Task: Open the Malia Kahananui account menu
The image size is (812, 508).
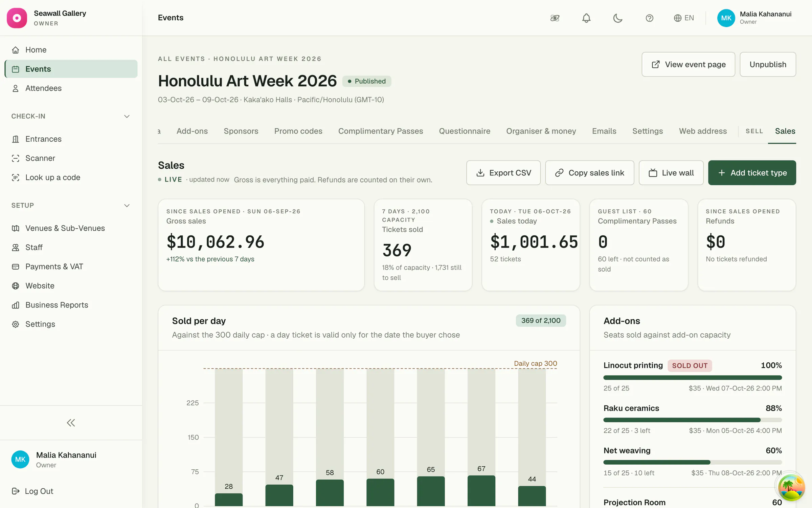Action: tap(754, 18)
